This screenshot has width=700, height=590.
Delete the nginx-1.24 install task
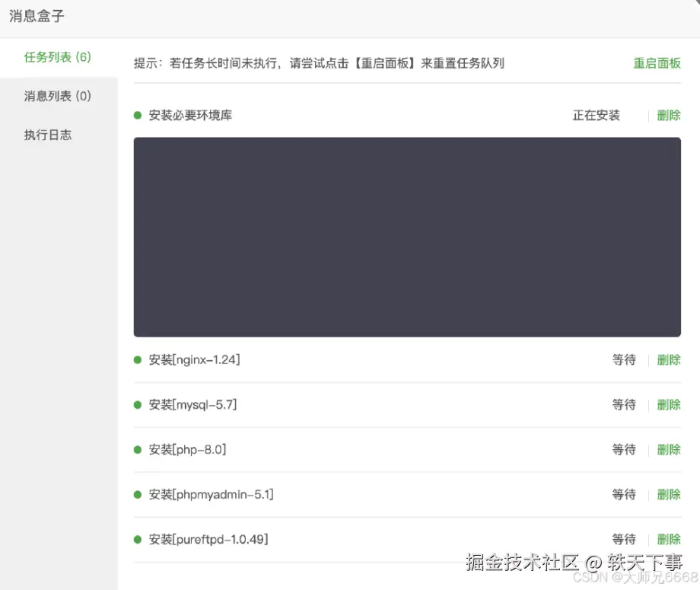669,359
